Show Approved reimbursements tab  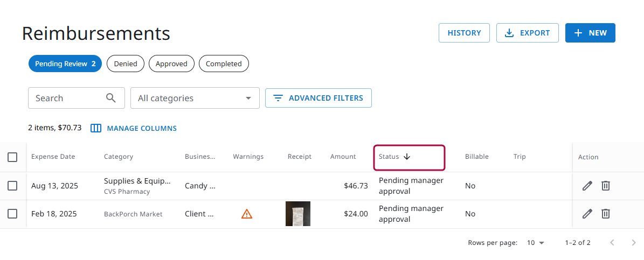171,64
